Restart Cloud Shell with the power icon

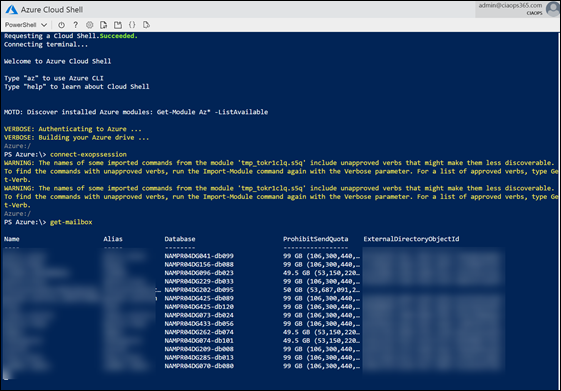click(x=62, y=25)
